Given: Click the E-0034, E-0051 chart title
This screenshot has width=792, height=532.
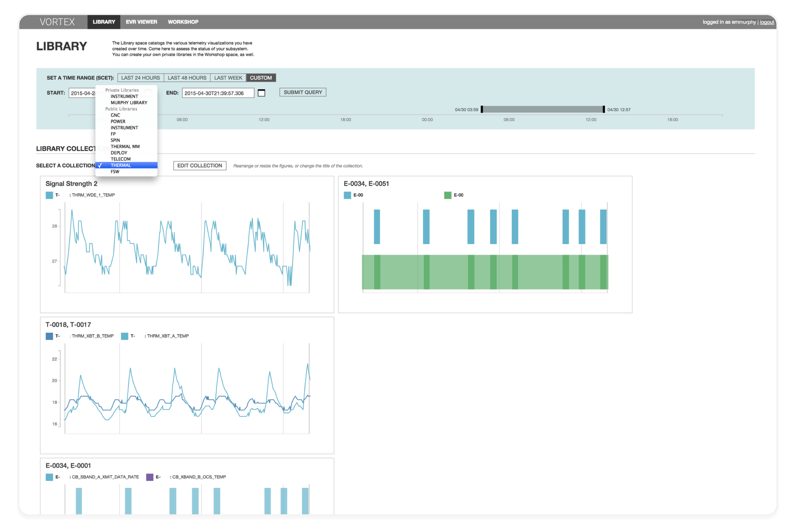Looking at the screenshot, I should click(366, 184).
